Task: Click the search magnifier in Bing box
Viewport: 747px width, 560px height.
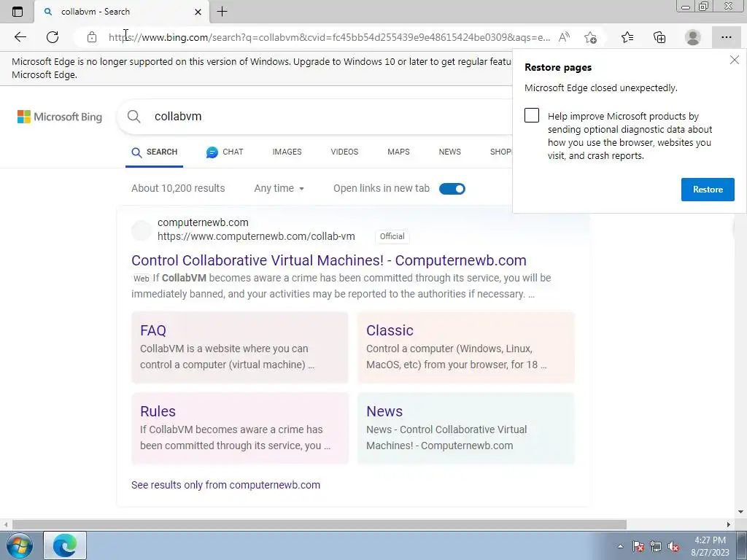Action: point(134,117)
